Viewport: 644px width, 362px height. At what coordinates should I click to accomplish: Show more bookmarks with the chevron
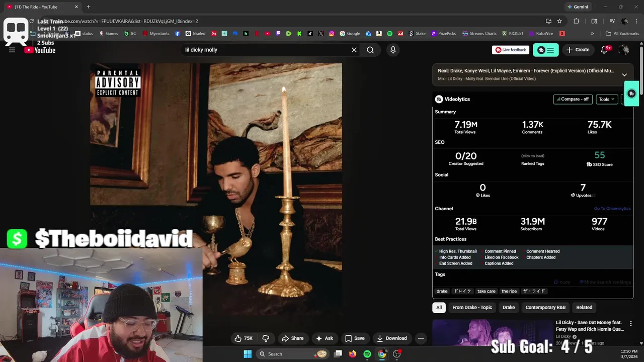coord(592,34)
